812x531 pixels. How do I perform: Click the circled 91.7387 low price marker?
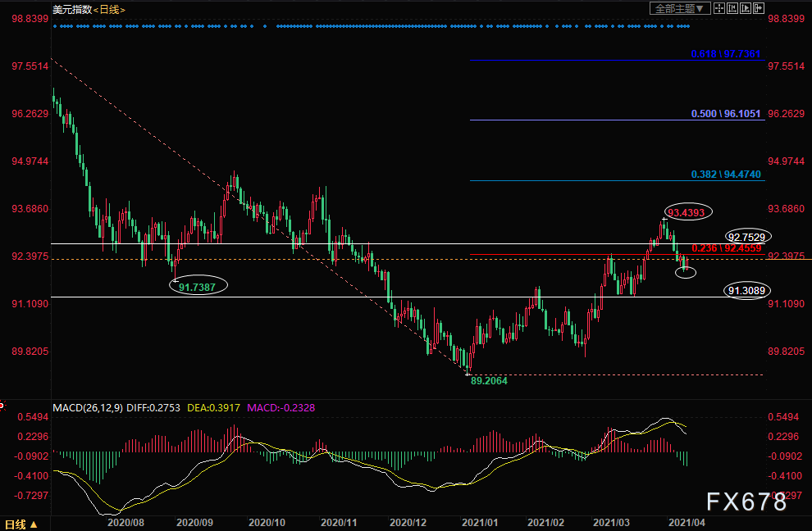coord(198,286)
